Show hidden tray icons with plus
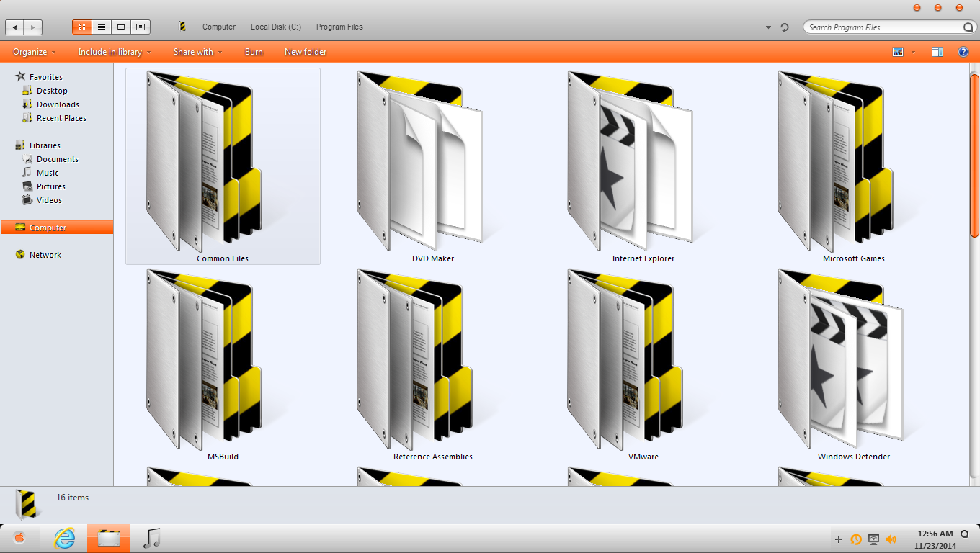 (x=839, y=539)
